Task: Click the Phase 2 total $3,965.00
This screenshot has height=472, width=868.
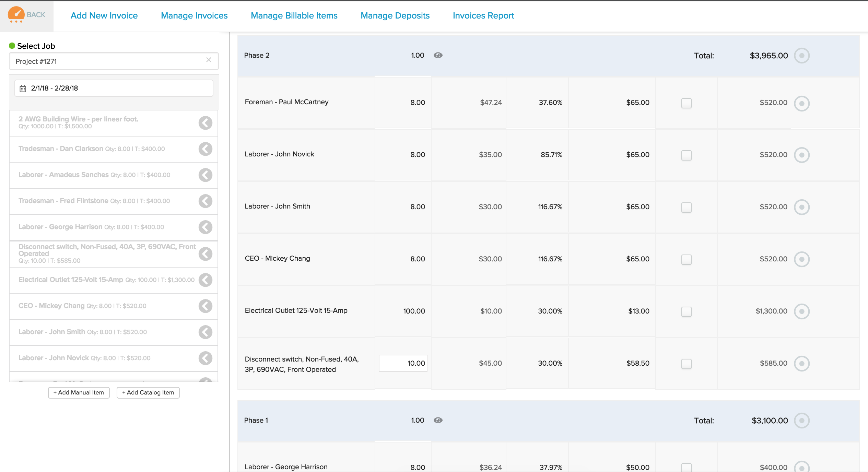Action: (x=769, y=56)
